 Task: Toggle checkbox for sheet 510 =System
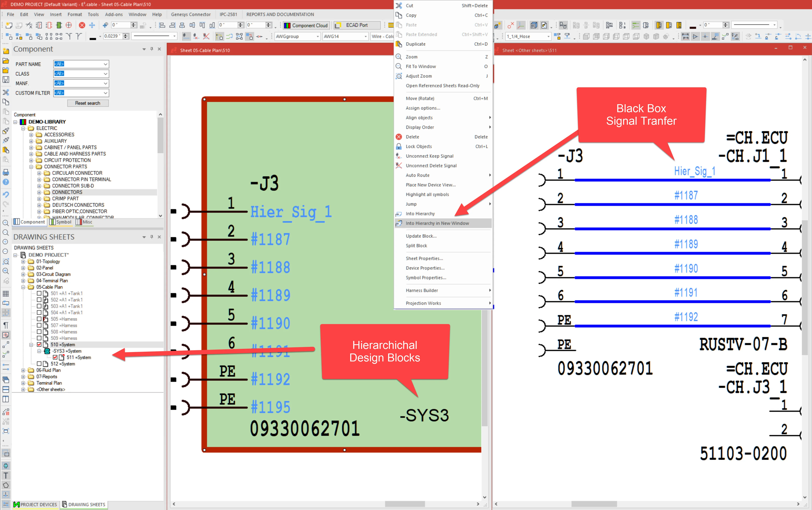pyautogui.click(x=39, y=344)
